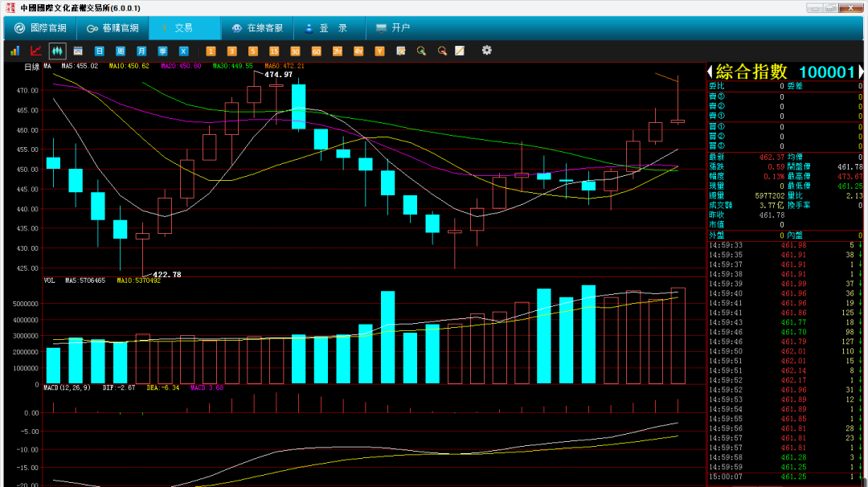Select the 4hr period icon
This screenshot has width=868, height=487.
pyautogui.click(x=358, y=51)
